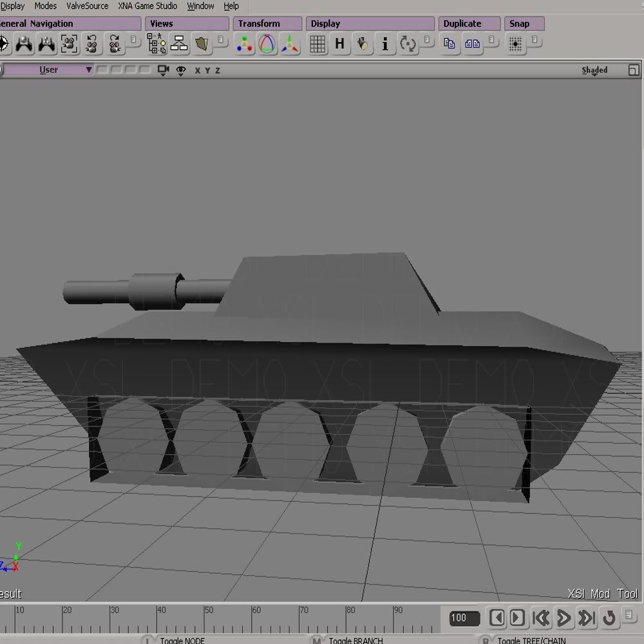This screenshot has height=644, width=644.
Task: Click the end frame field showing 100
Action: click(464, 618)
